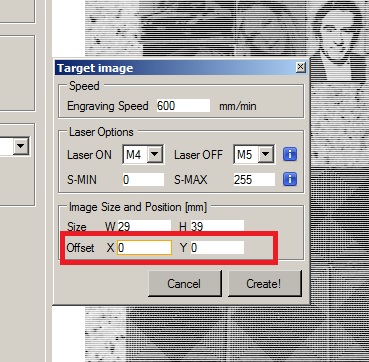This screenshot has height=362, width=369.
Task: Click the info icon beside Laser OFF
Action: (x=290, y=154)
